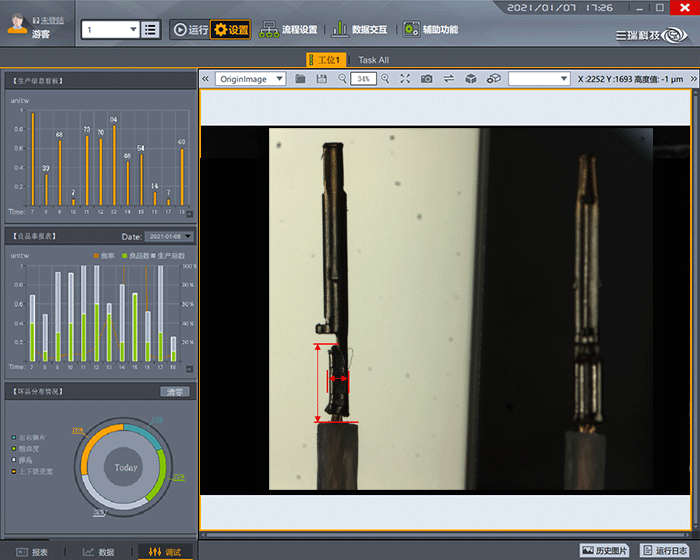The image size is (700, 560).
Task: Click the 生产信息看板 panel title
Action: tap(38, 81)
